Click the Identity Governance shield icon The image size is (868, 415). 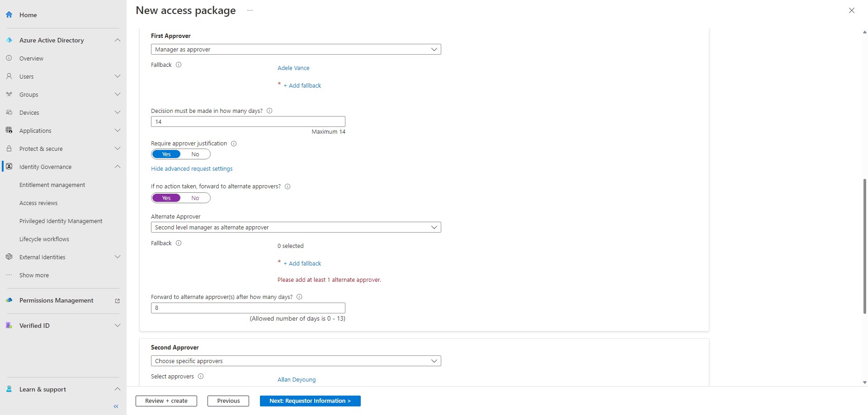click(x=9, y=166)
